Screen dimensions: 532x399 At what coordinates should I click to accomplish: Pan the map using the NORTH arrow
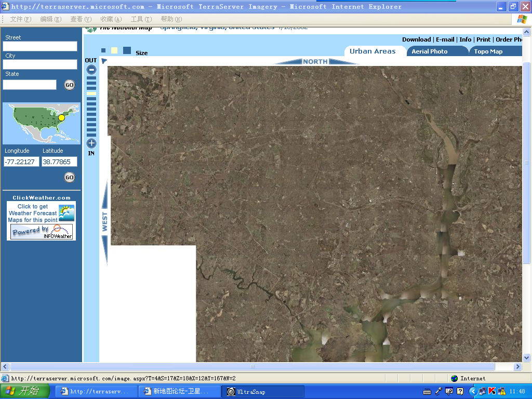316,61
